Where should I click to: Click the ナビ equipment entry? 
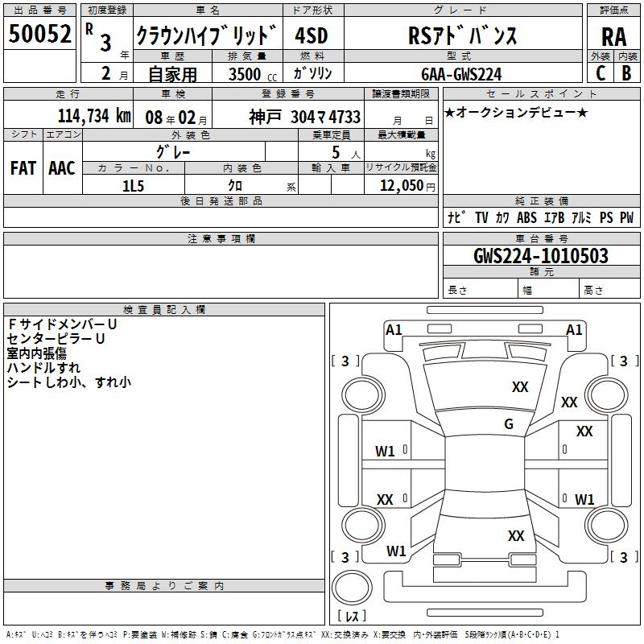(456, 217)
